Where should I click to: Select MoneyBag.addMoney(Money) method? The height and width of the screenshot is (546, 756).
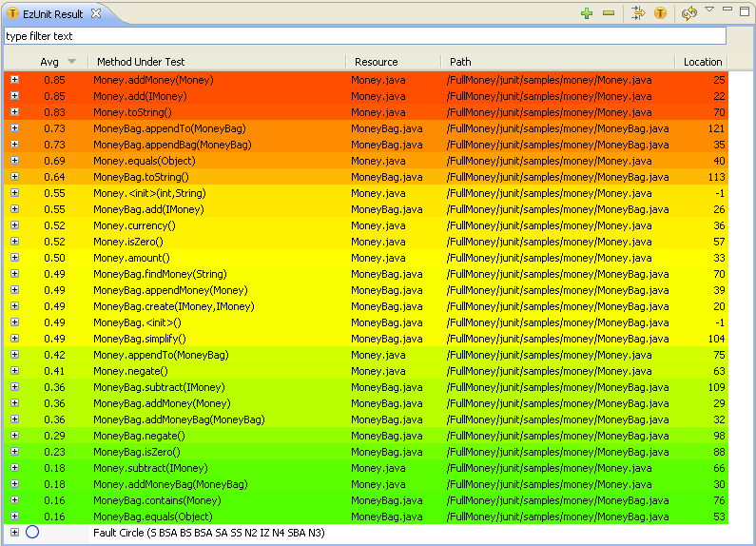pos(162,403)
